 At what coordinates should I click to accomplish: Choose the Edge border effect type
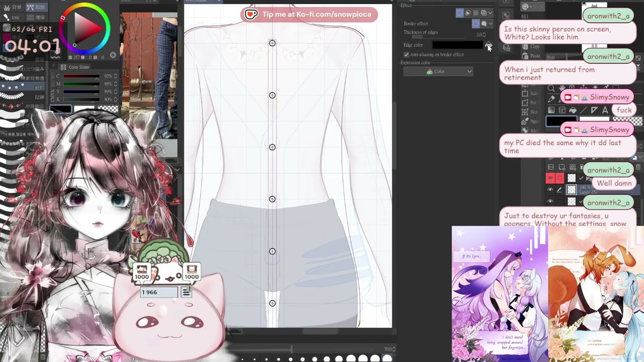pos(475,24)
